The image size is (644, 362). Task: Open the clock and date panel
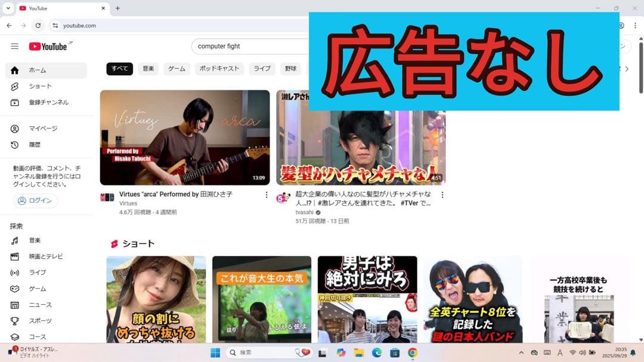pos(614,352)
